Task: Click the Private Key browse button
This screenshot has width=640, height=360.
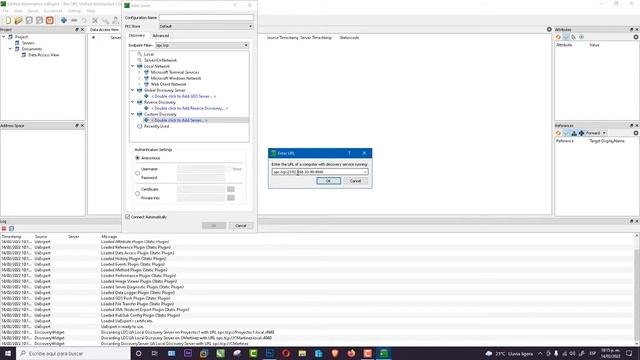Action: click(x=231, y=198)
